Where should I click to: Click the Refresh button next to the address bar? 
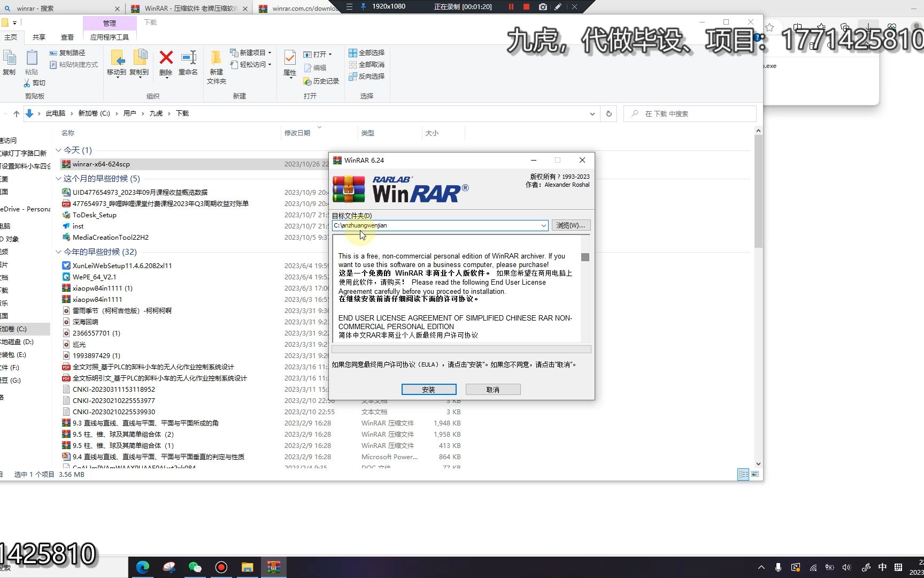(609, 113)
